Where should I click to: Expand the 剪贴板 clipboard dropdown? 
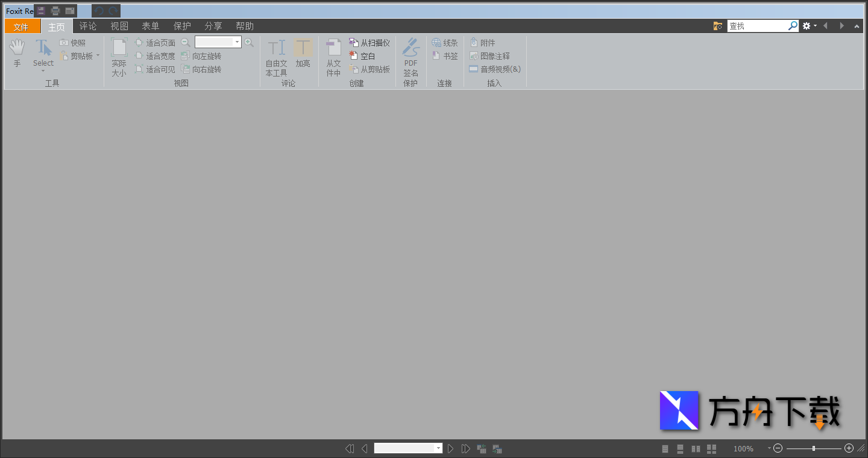pos(98,56)
